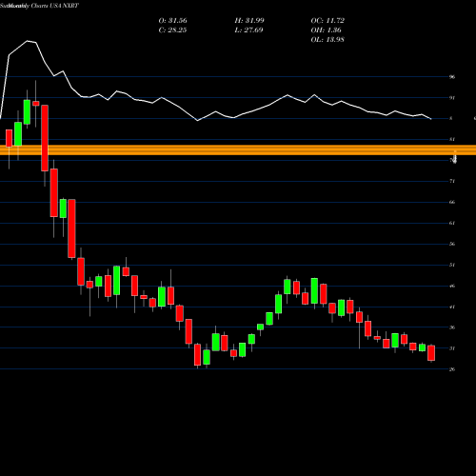Viewport: 476px width, 476px height.
Task: Click the 61 price axis label
Action: 452,223
